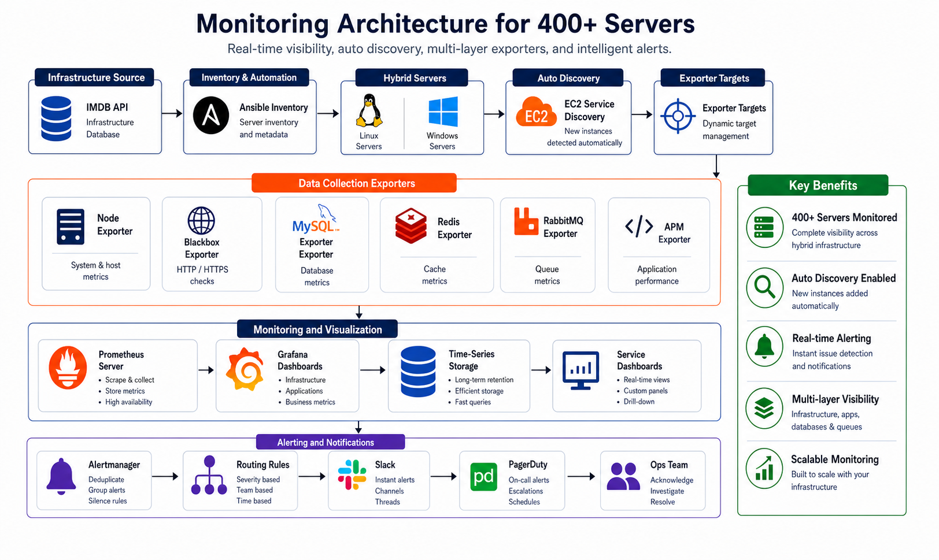Click the Exporter Targets crosshair icon
Screen dimensions: 939x560
coord(678,116)
